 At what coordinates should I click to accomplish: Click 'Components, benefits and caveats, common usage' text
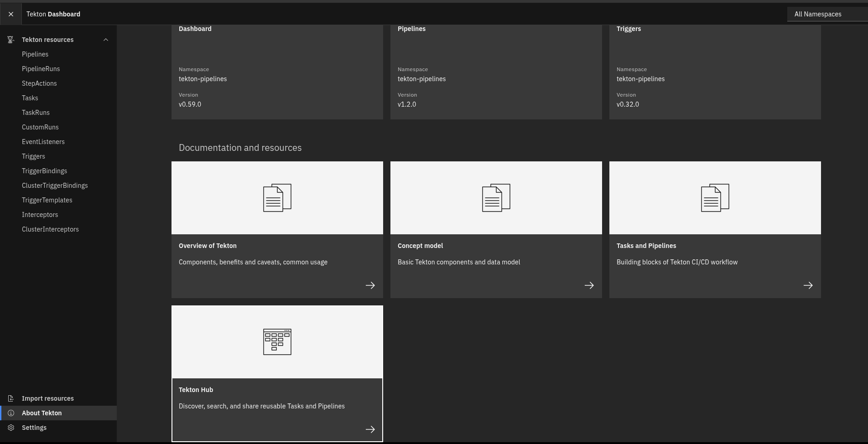(x=253, y=262)
